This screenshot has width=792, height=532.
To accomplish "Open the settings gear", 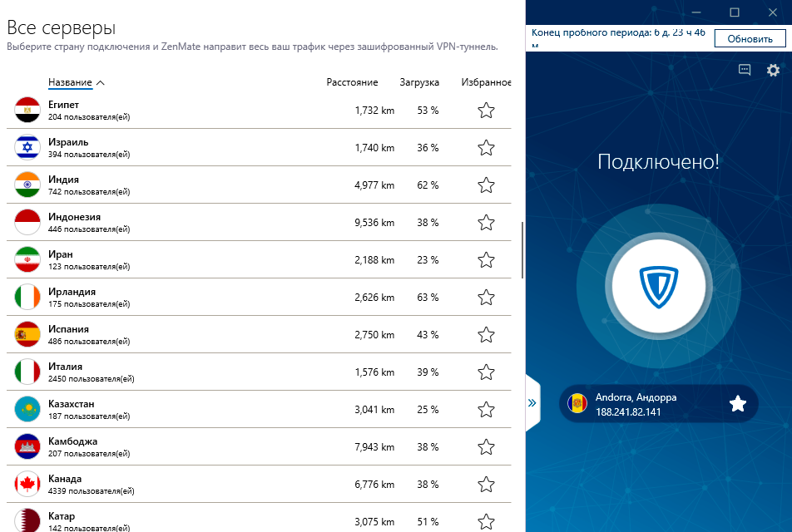I will (x=773, y=70).
